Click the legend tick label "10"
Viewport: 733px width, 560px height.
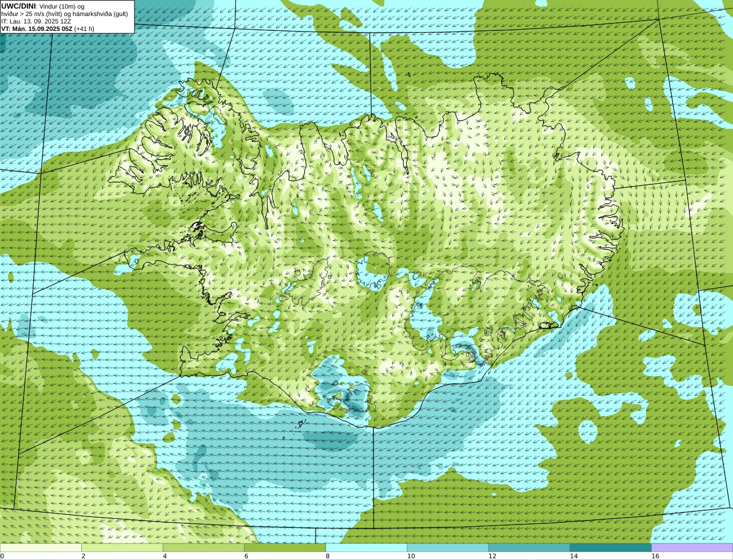[x=411, y=556]
